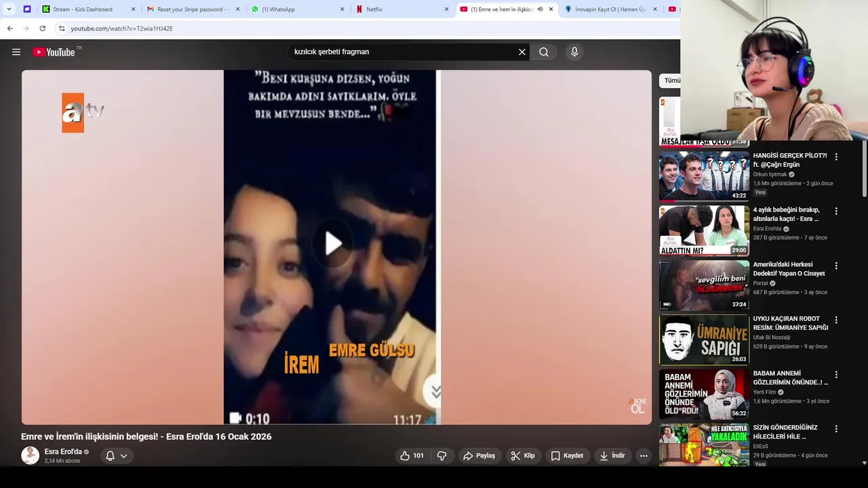
Task: Create a clip with Klip button
Action: point(523,455)
